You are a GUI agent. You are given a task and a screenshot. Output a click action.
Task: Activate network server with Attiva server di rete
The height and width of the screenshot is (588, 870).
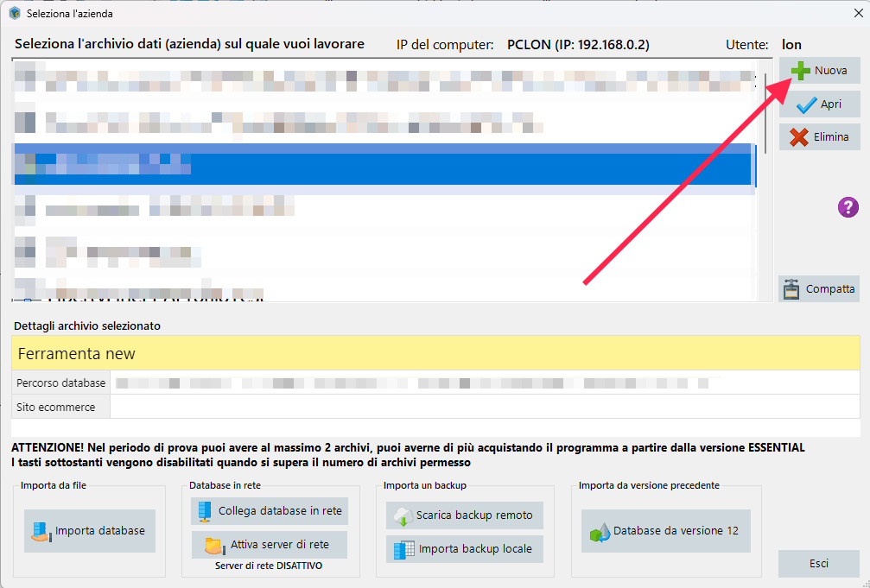tap(270, 545)
